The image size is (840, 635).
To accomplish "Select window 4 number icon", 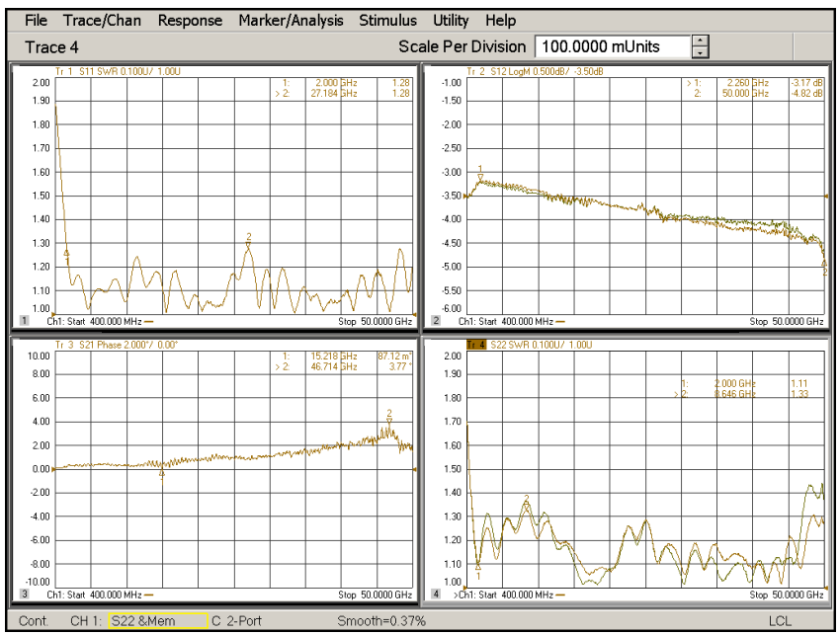I will 436,595.
